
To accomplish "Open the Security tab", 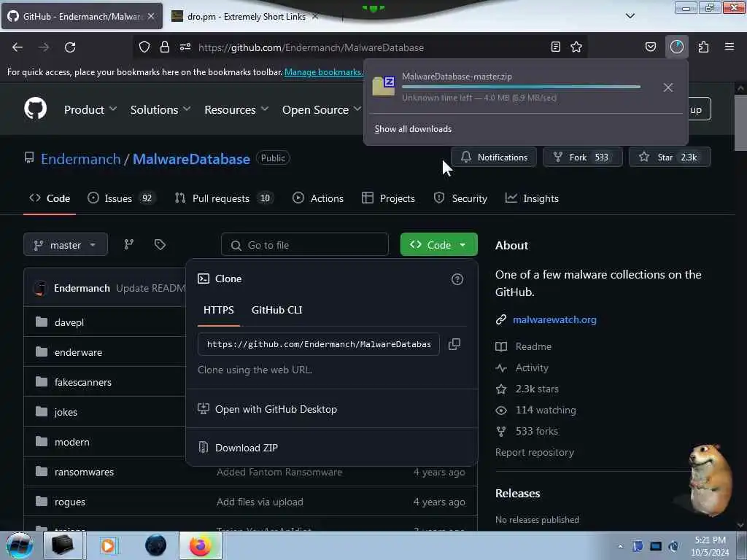I will 461,198.
